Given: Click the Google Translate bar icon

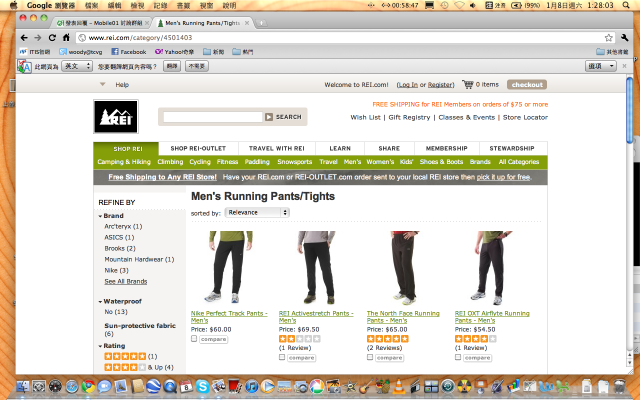Looking at the screenshot, I should point(24,66).
